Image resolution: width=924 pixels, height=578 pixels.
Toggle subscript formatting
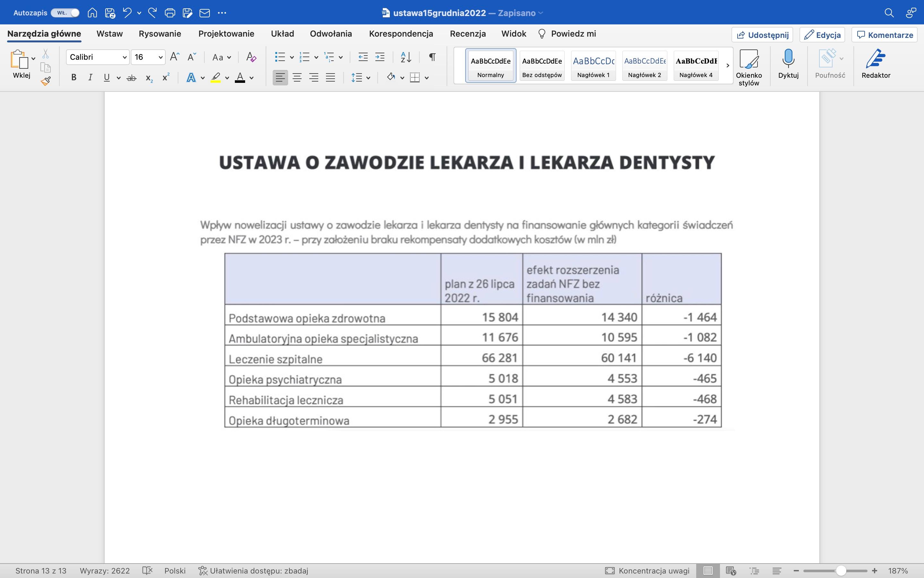(149, 78)
